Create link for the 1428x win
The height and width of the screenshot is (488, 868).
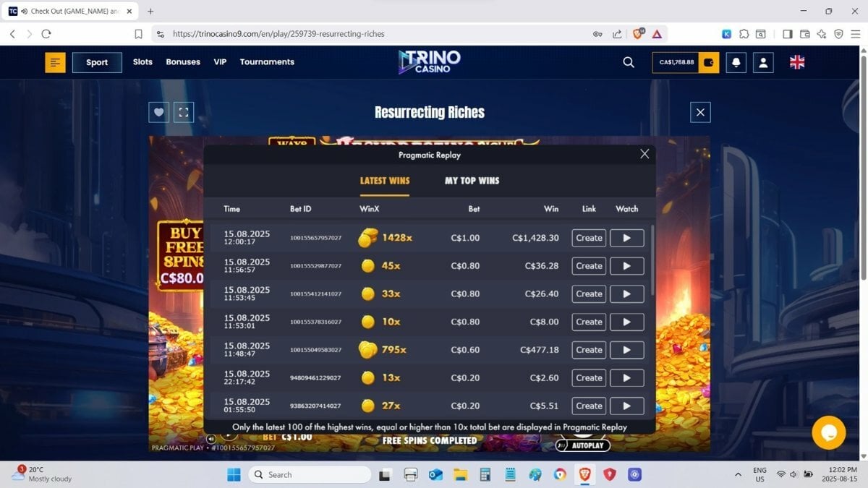[x=589, y=238]
